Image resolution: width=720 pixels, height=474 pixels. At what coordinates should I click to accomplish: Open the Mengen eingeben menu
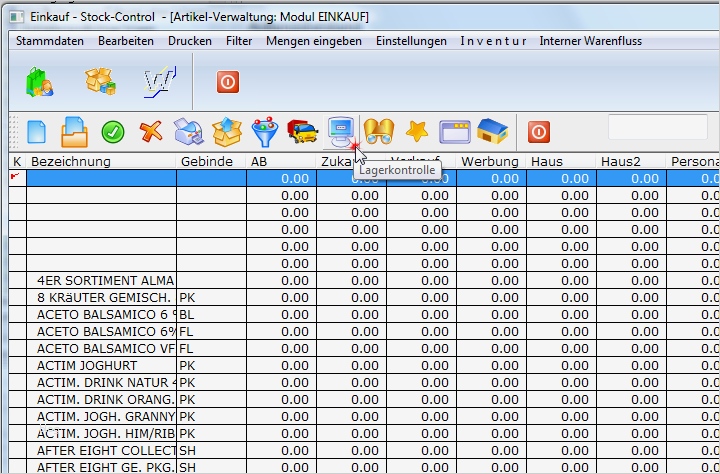pyautogui.click(x=314, y=41)
